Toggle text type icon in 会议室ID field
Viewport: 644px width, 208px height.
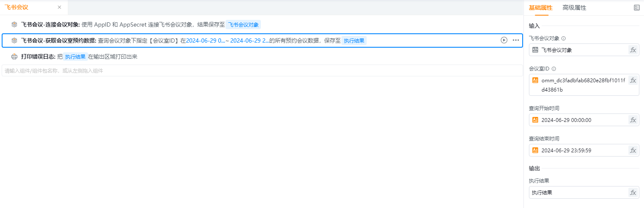(x=535, y=80)
